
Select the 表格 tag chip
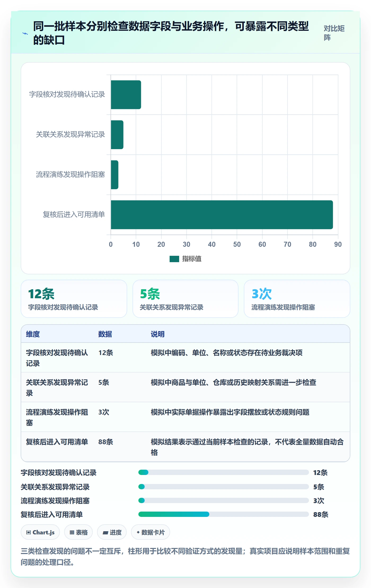pos(78,532)
